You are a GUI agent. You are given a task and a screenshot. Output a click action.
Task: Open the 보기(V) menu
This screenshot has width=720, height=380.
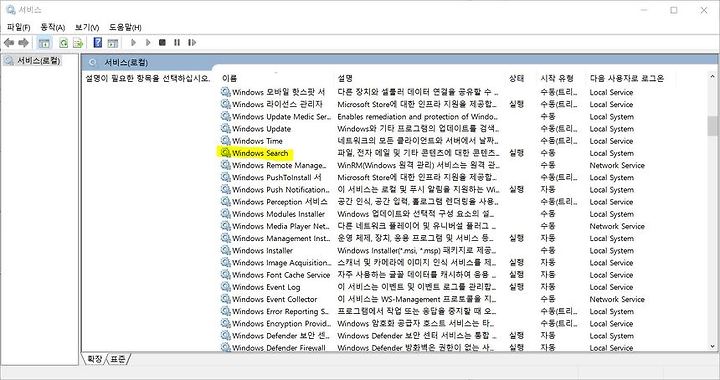click(x=87, y=28)
